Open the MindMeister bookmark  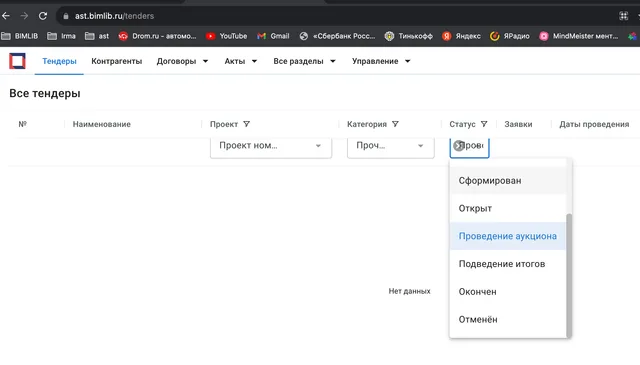pyautogui.click(x=579, y=36)
